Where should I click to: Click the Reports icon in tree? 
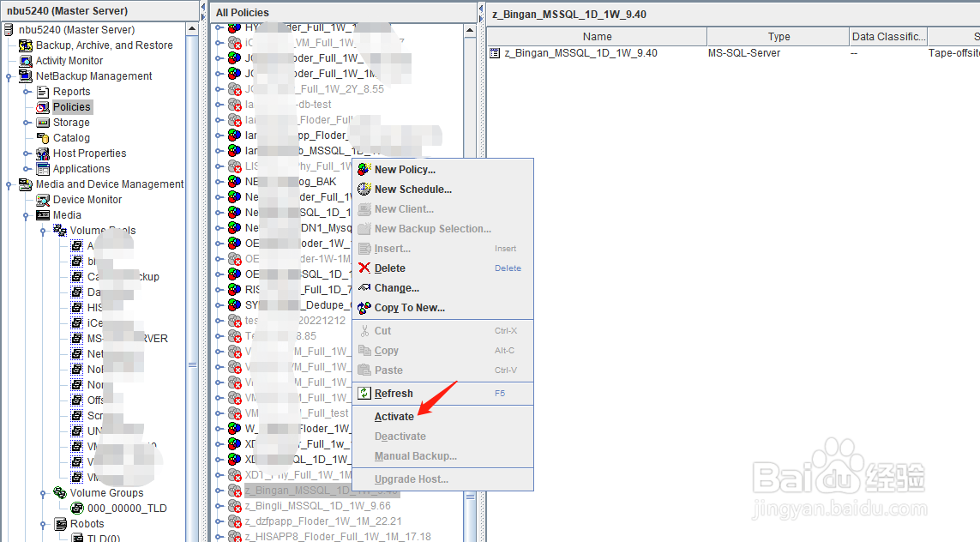pyautogui.click(x=43, y=91)
